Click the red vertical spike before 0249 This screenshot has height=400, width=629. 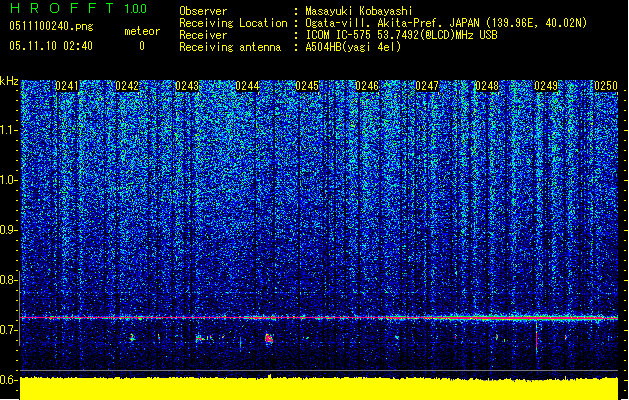(536, 337)
